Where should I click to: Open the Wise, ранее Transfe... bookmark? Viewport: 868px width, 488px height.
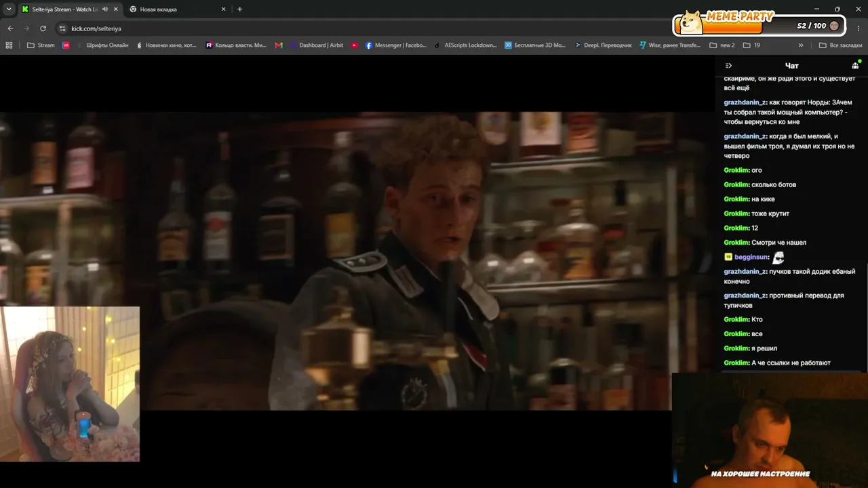(670, 45)
